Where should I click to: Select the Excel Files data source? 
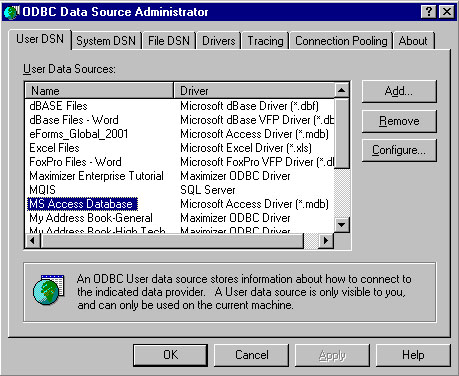pos(54,148)
